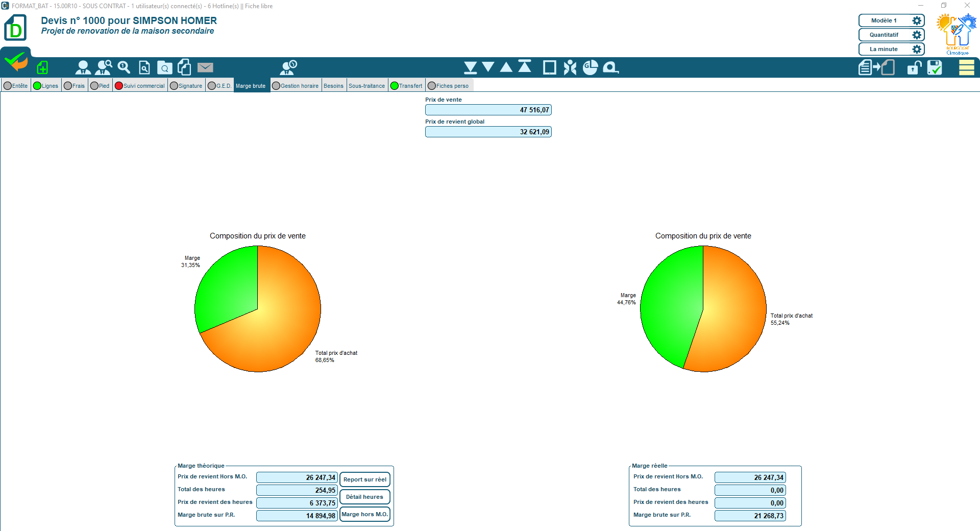Click theoretical Marge brute sur P.R. field
Viewport: 980px width, 531px height.
297,516
